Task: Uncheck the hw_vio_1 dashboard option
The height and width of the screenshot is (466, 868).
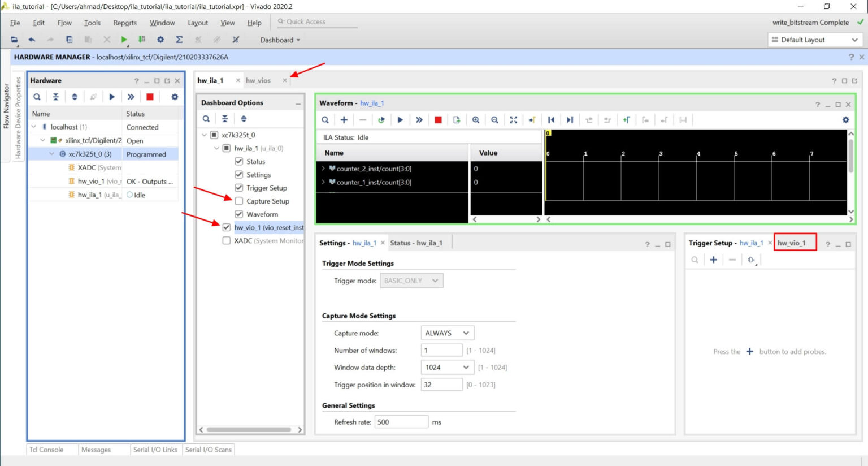Action: [x=227, y=227]
